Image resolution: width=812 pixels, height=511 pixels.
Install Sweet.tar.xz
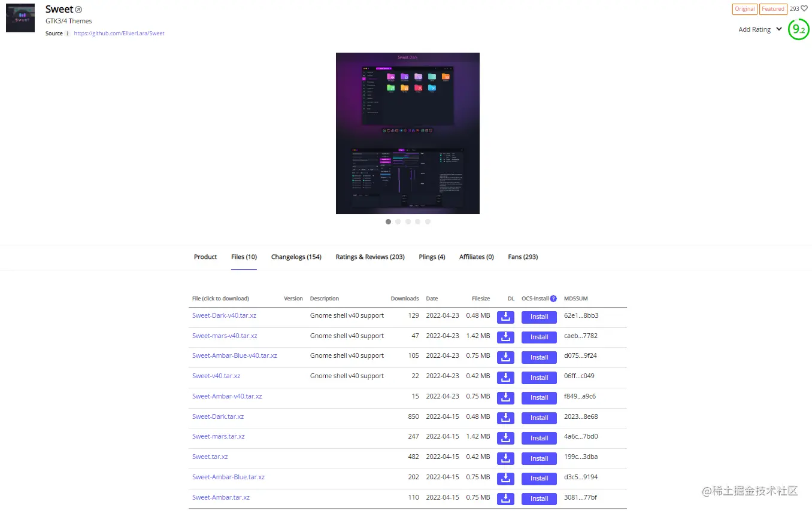pyautogui.click(x=539, y=458)
